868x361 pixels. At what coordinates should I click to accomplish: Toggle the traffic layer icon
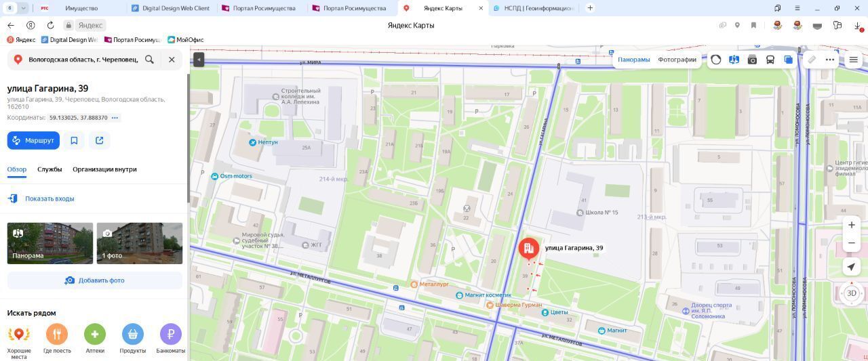click(x=716, y=60)
